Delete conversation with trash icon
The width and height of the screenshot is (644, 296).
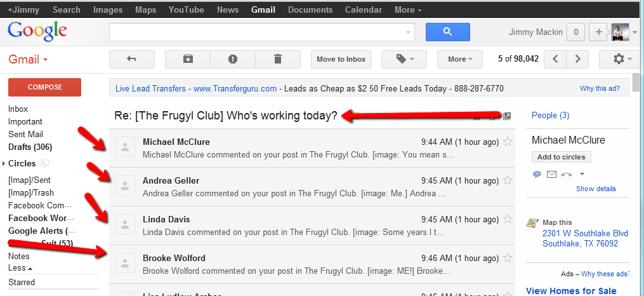pos(277,59)
